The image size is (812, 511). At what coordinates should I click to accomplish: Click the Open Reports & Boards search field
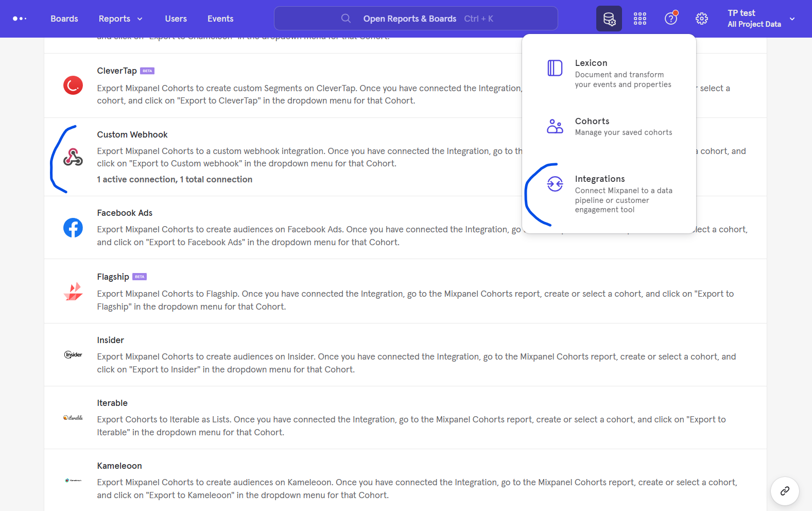coord(416,19)
